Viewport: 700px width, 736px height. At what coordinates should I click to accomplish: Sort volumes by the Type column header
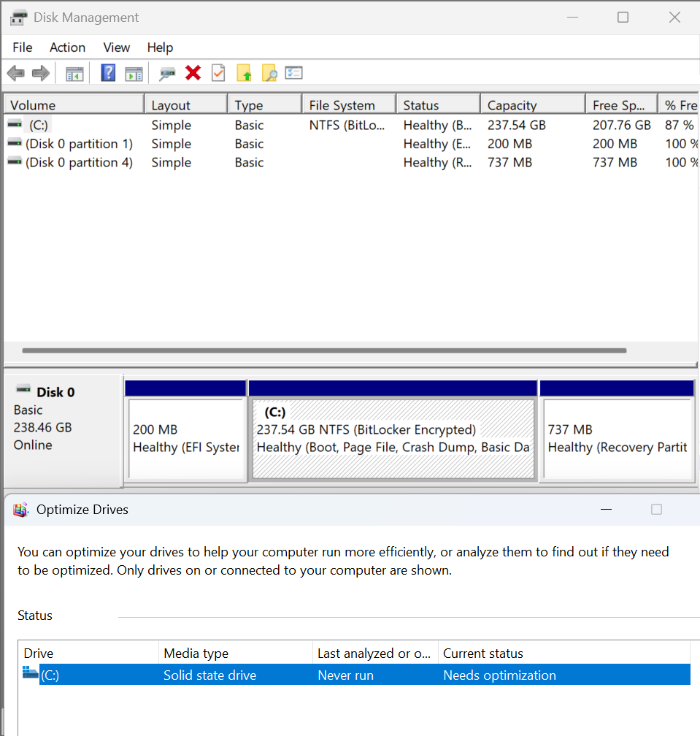[265, 104]
